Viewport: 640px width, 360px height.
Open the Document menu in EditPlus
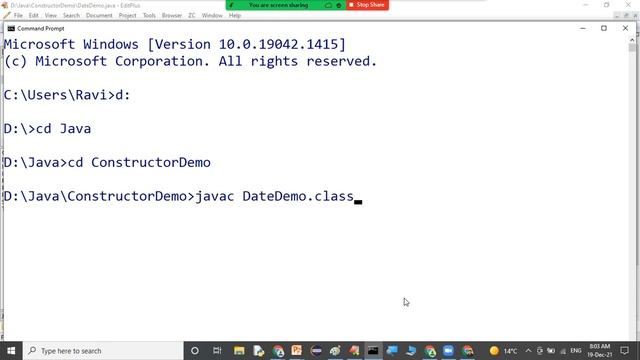coord(99,16)
